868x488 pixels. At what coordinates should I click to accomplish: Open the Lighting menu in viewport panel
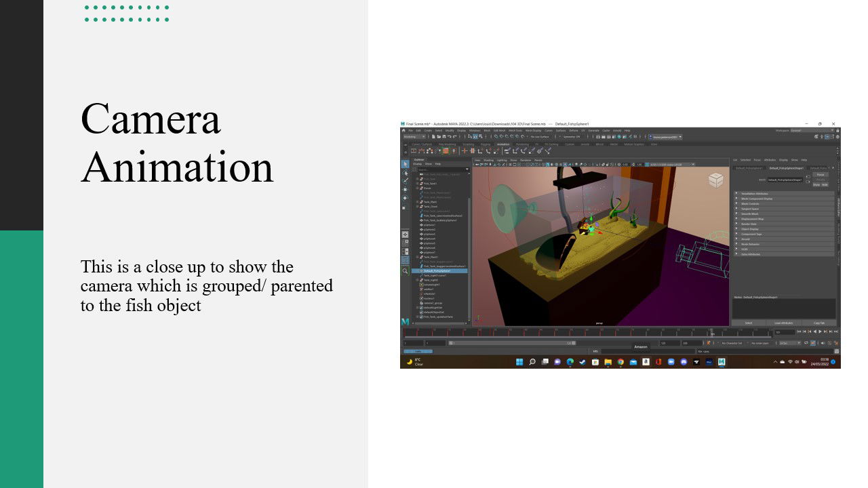pos(501,161)
